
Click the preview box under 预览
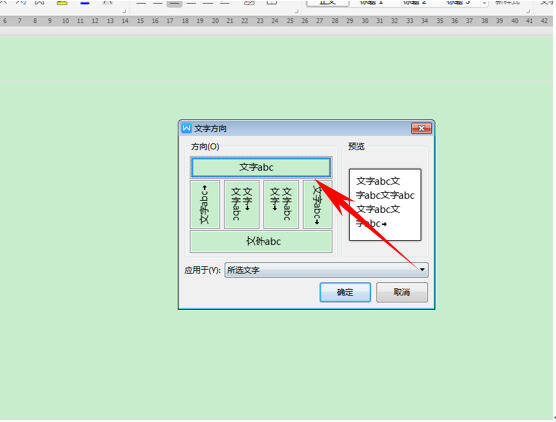pos(385,205)
